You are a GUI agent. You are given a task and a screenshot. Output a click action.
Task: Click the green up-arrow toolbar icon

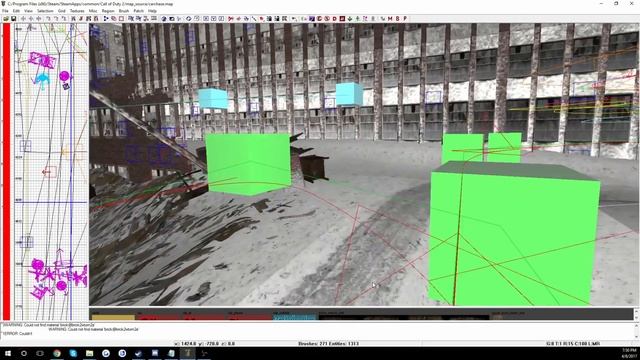[358, 18]
